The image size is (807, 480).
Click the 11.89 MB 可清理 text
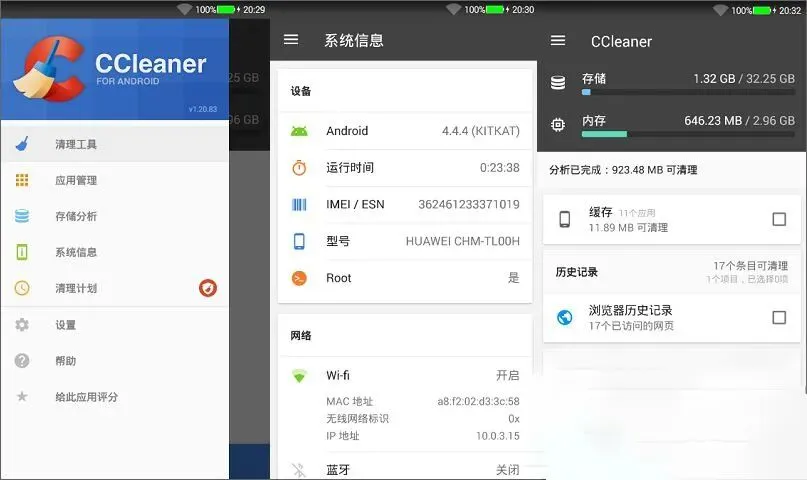coord(628,227)
